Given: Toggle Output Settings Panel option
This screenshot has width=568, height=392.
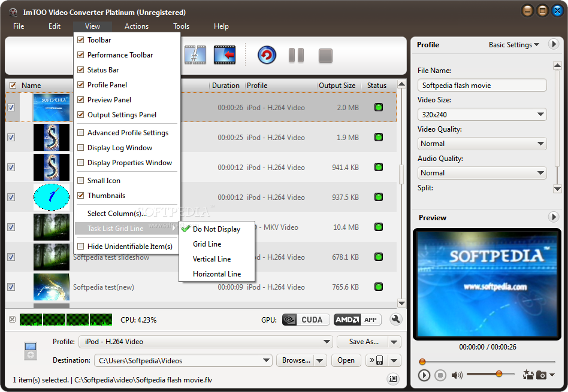Looking at the screenshot, I should pyautogui.click(x=127, y=115).
